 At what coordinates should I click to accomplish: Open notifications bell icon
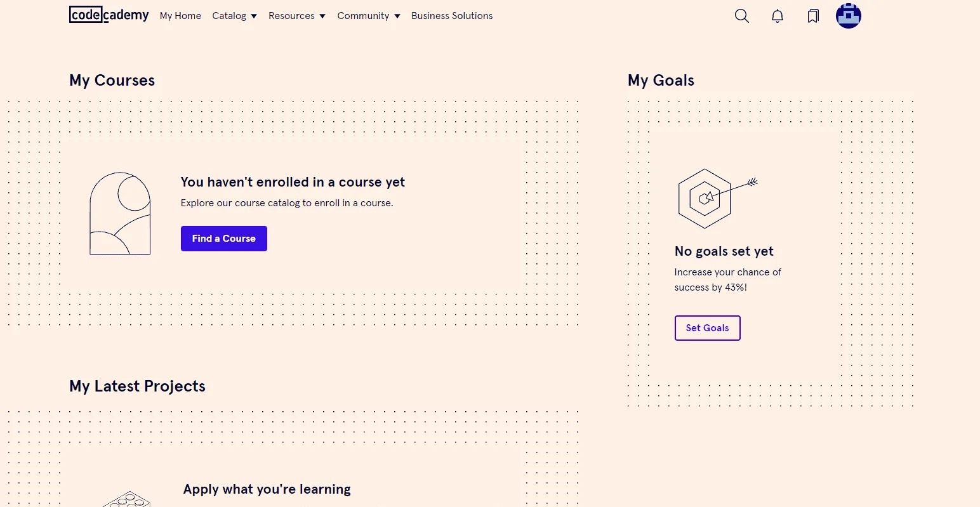pyautogui.click(x=778, y=16)
